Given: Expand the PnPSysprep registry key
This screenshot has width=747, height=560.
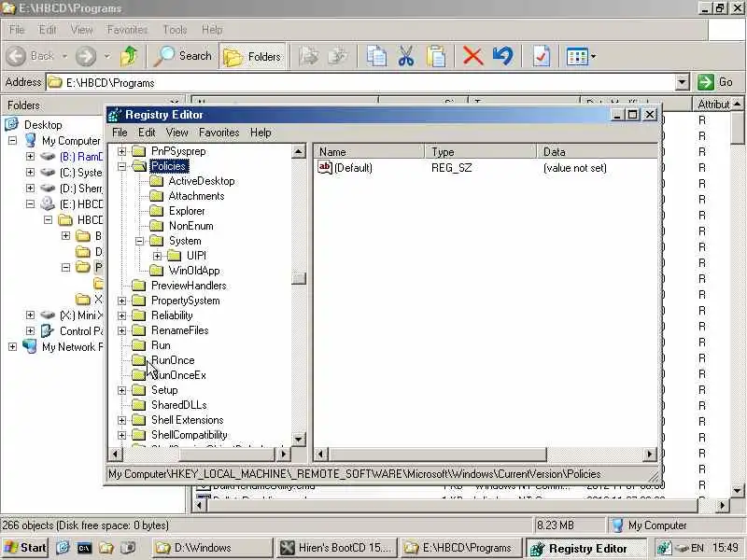Looking at the screenshot, I should [x=122, y=151].
